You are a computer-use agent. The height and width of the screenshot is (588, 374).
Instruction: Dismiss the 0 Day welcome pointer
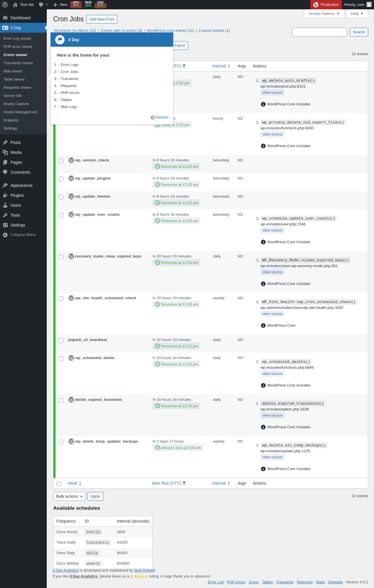(160, 117)
